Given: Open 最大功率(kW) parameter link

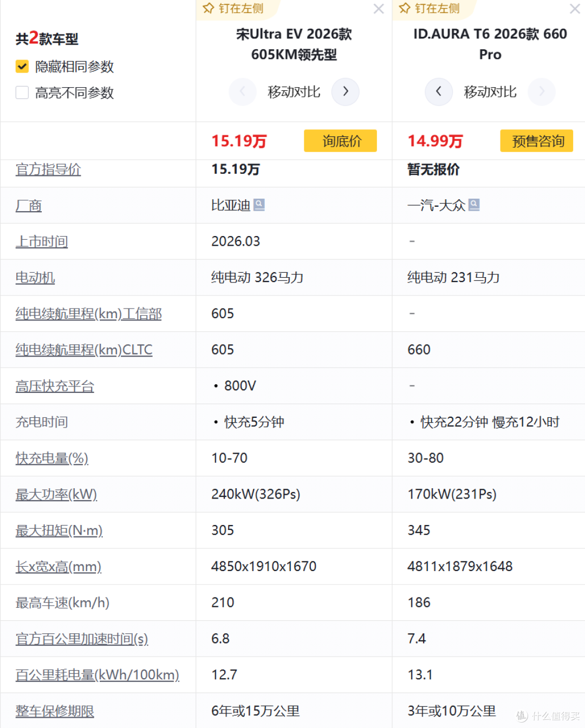Looking at the screenshot, I should click(56, 494).
